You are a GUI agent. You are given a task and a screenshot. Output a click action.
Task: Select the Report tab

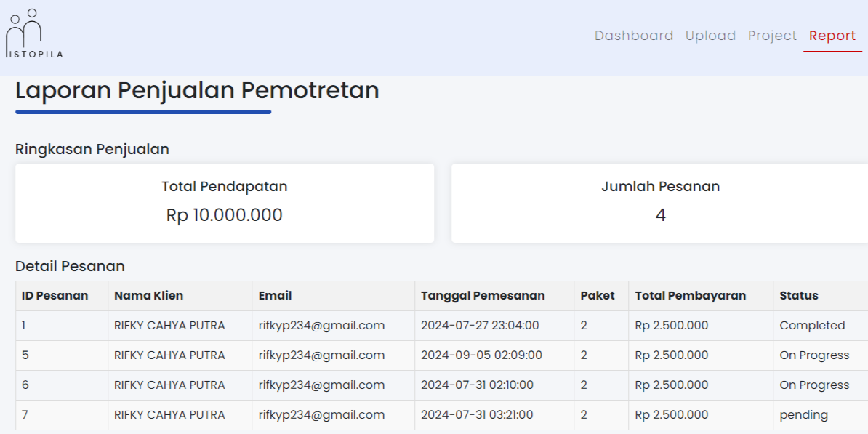tap(832, 36)
